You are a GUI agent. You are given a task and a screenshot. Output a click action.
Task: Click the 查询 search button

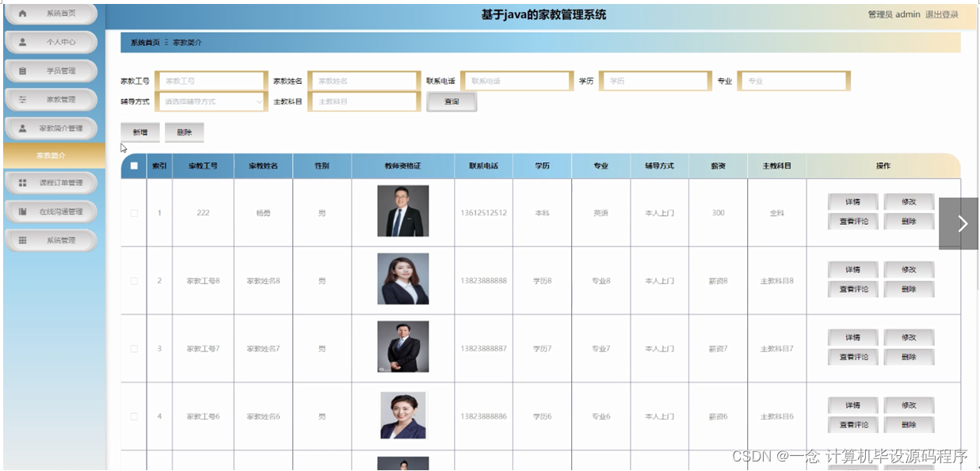[452, 101]
